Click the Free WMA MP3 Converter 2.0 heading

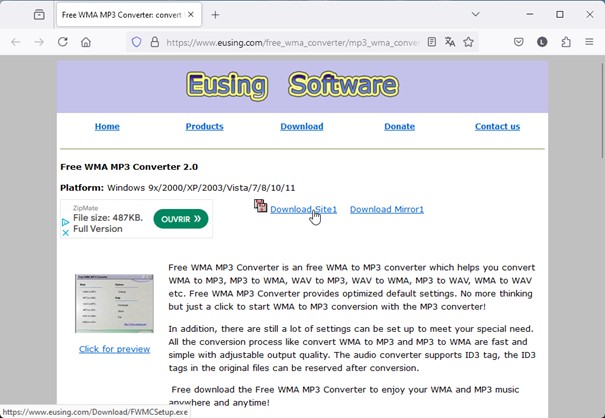[x=129, y=167]
